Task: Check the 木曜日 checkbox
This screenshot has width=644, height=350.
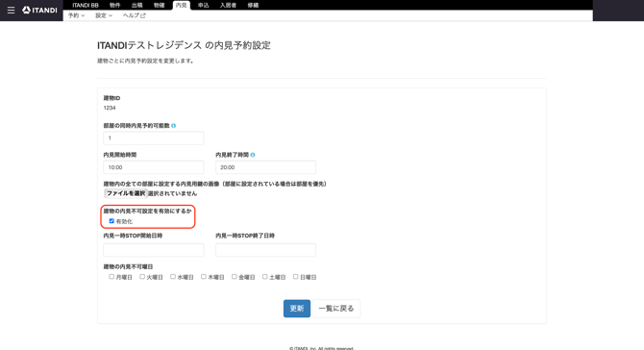Action: coord(204,277)
